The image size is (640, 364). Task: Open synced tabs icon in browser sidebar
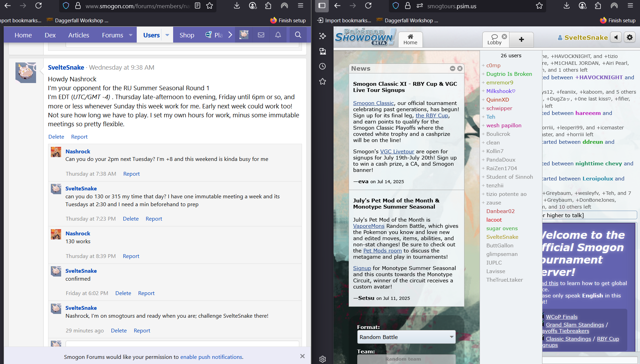[322, 51]
